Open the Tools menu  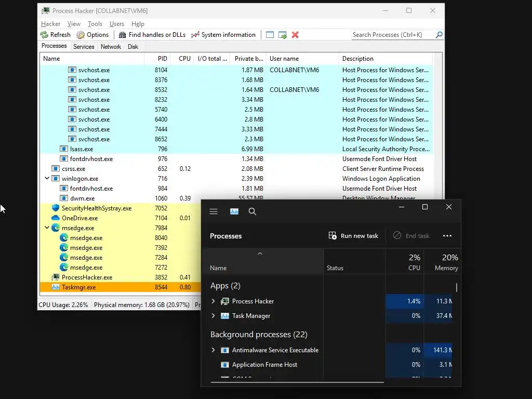[x=95, y=24]
